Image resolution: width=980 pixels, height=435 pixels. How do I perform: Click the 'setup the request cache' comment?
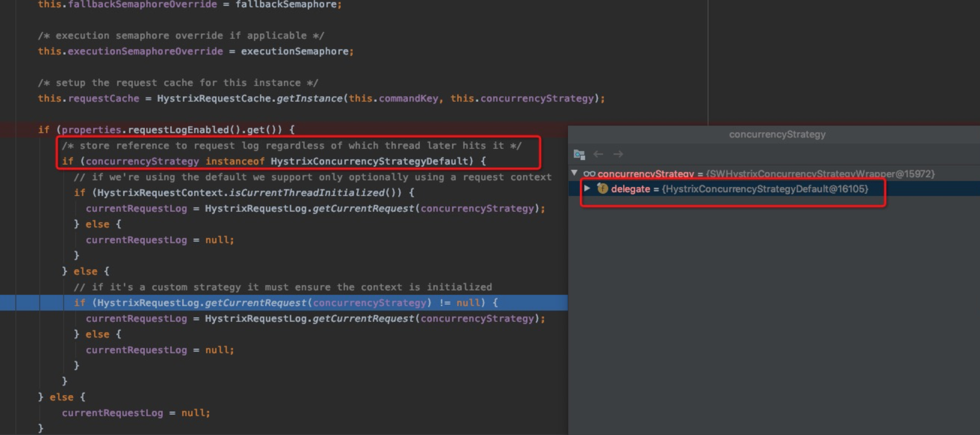point(178,83)
